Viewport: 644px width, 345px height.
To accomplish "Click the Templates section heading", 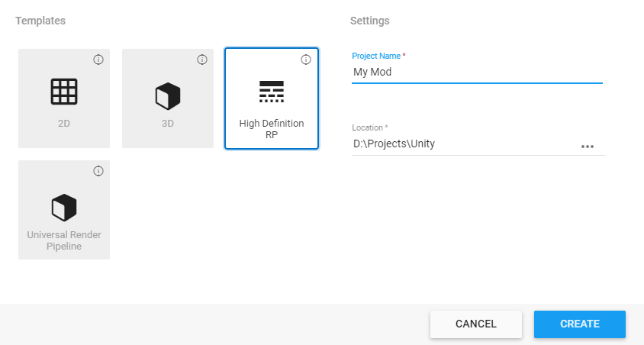I will [x=40, y=21].
